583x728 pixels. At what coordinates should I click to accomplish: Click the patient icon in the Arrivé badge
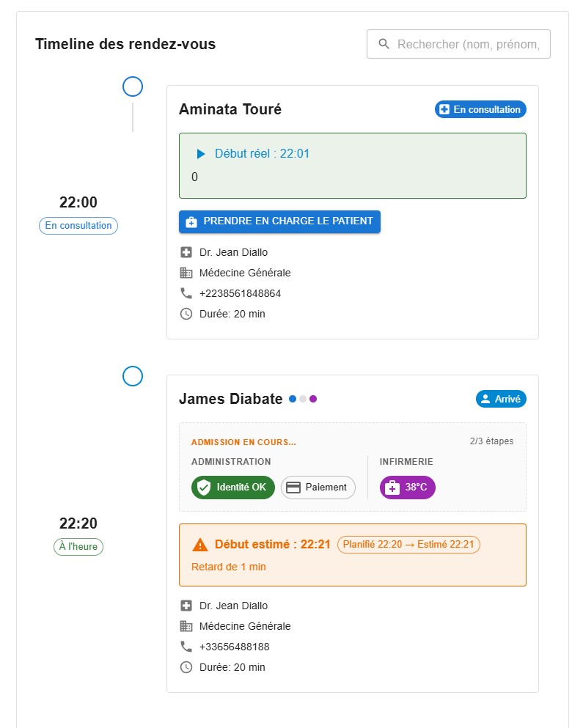pyautogui.click(x=486, y=399)
